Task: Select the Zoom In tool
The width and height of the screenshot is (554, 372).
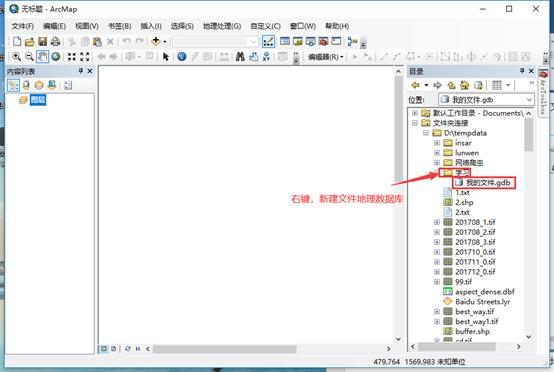Action: click(x=16, y=57)
